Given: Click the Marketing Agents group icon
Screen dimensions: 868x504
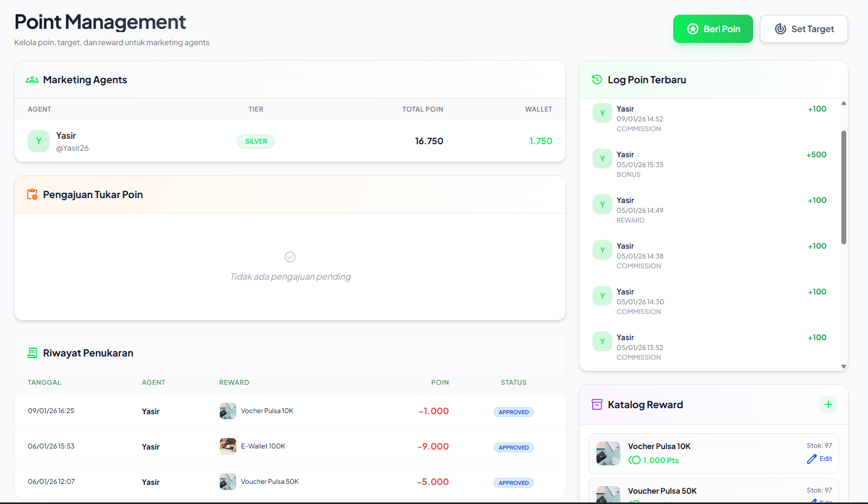Looking at the screenshot, I should (32, 80).
